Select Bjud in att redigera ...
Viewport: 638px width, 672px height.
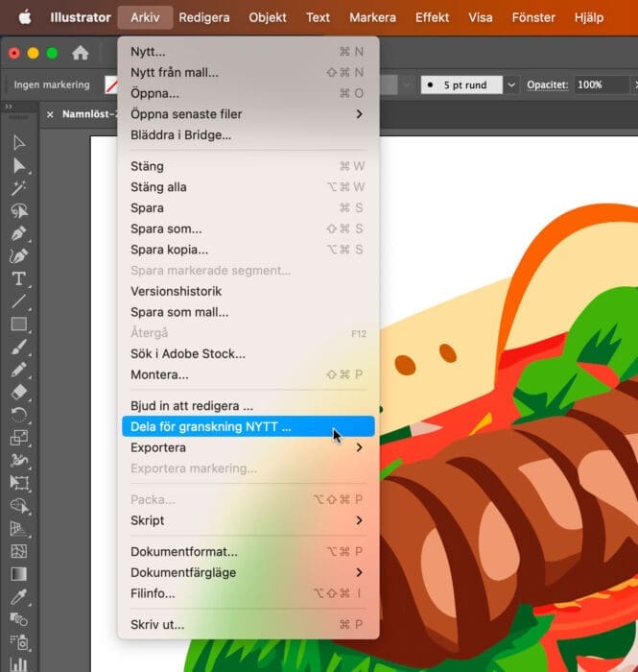pyautogui.click(x=248, y=406)
